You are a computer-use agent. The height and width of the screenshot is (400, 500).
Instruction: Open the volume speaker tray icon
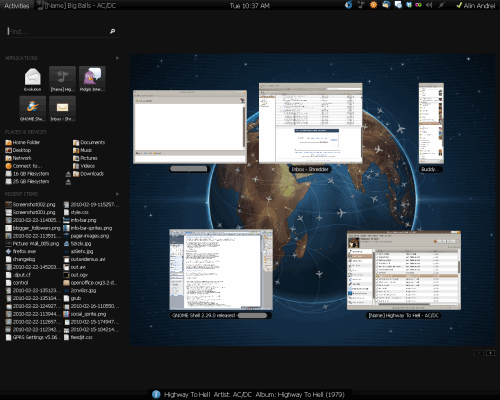(x=429, y=5)
